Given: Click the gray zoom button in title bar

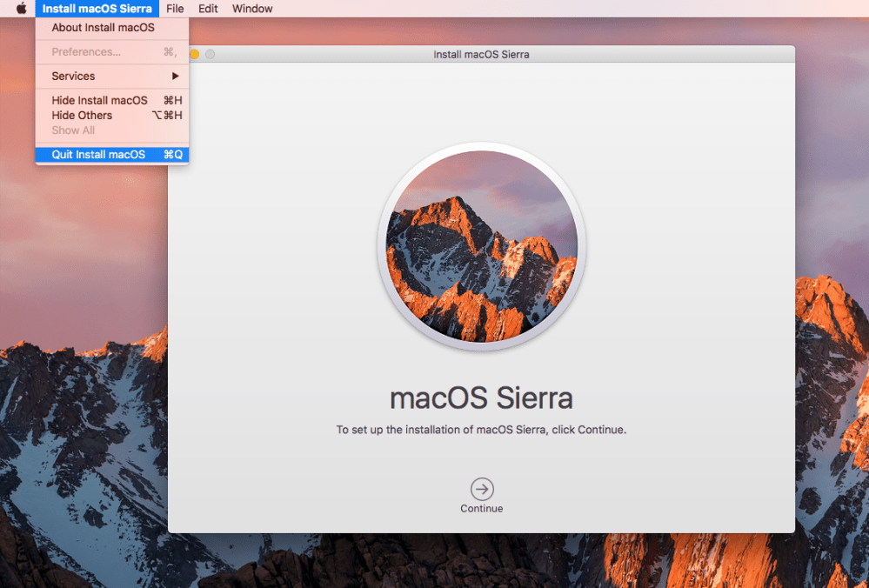Looking at the screenshot, I should tap(210, 54).
